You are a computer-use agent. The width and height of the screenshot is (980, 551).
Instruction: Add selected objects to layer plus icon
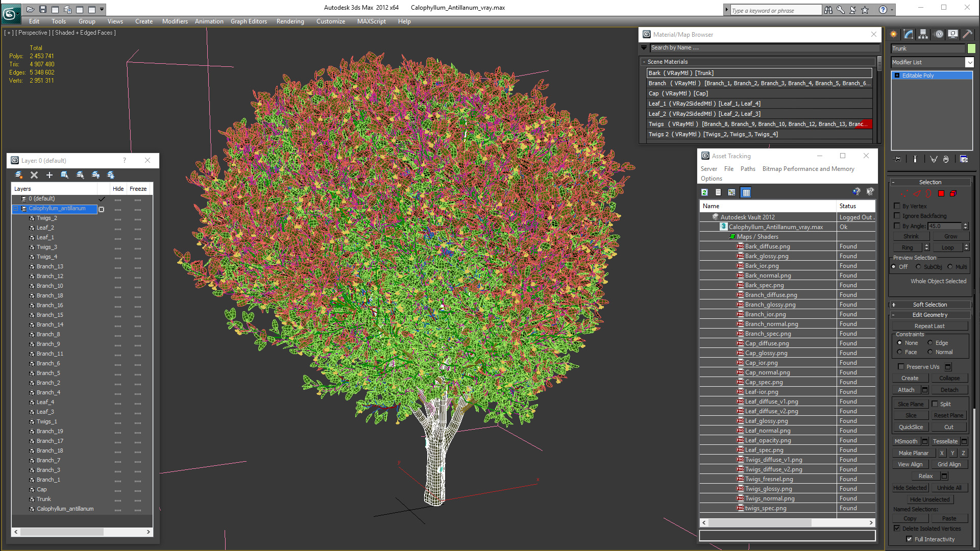coord(50,175)
